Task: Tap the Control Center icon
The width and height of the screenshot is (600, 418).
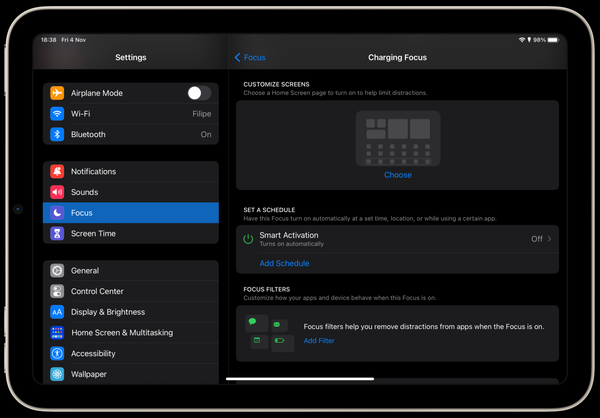Action: click(x=57, y=291)
